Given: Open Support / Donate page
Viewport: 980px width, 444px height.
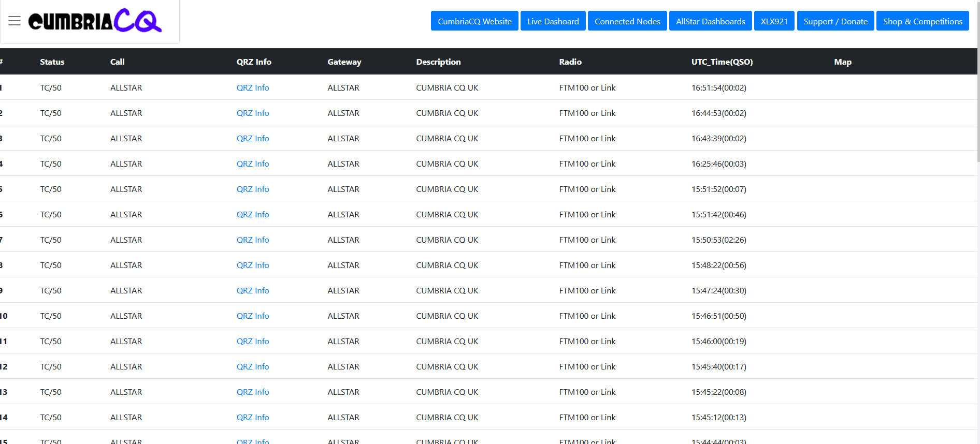Looking at the screenshot, I should [x=835, y=21].
